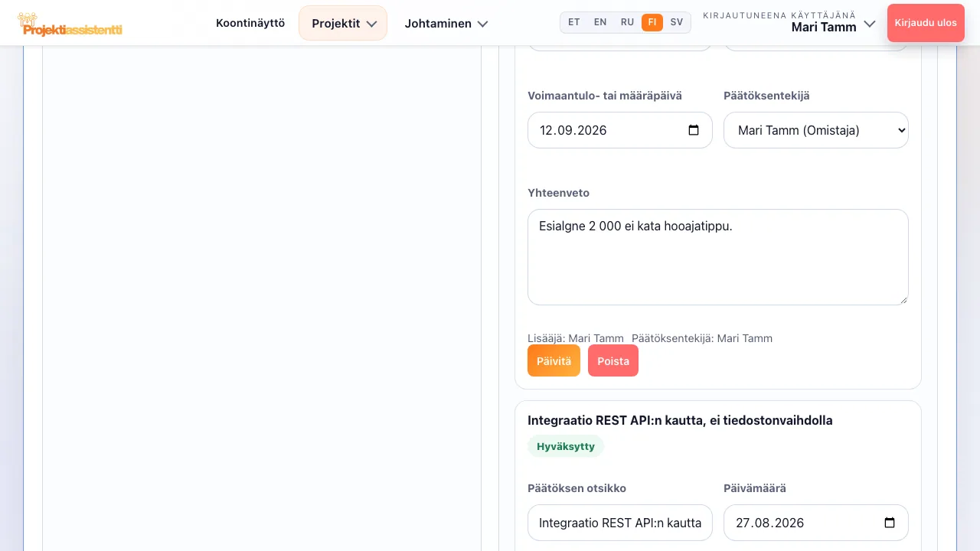Open the Päätöksentekijä dropdown

coord(816,130)
